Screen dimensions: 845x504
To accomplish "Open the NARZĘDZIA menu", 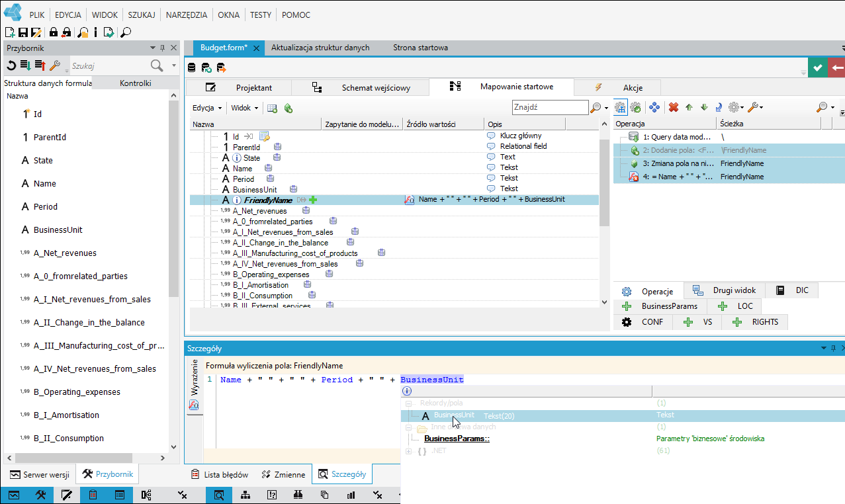I will point(187,15).
